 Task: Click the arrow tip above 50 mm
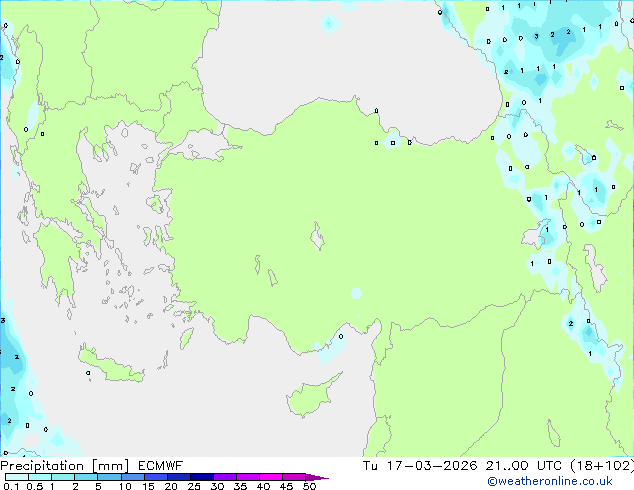point(317,477)
